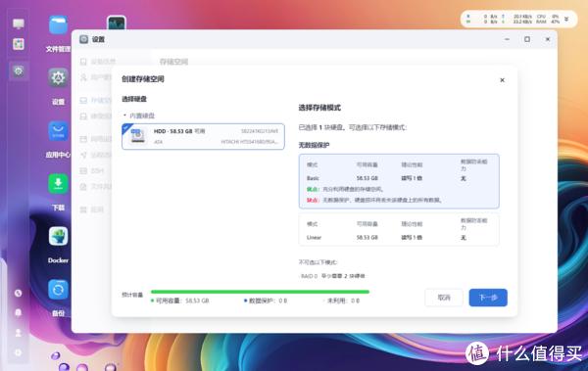
Task: Launch the Docker desktop icon
Action: tap(58, 237)
